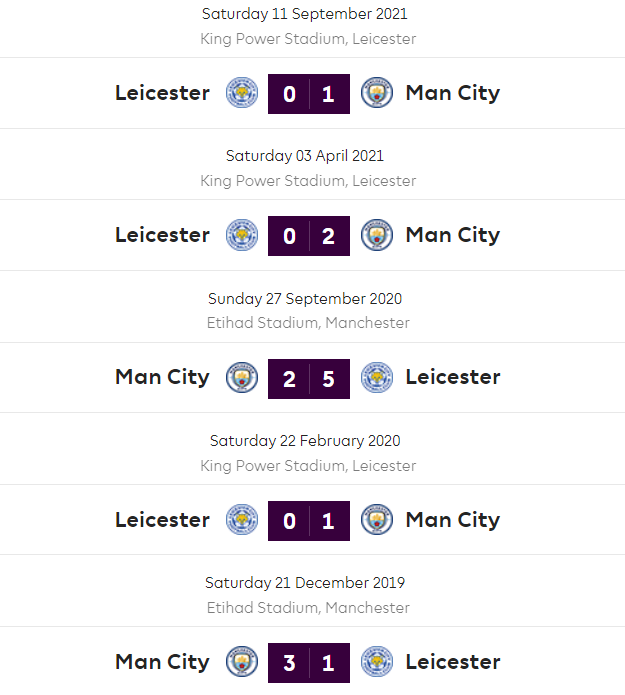The image size is (625, 695).
Task: Click Leicester crest in 27 September 2020 match
Action: click(377, 377)
